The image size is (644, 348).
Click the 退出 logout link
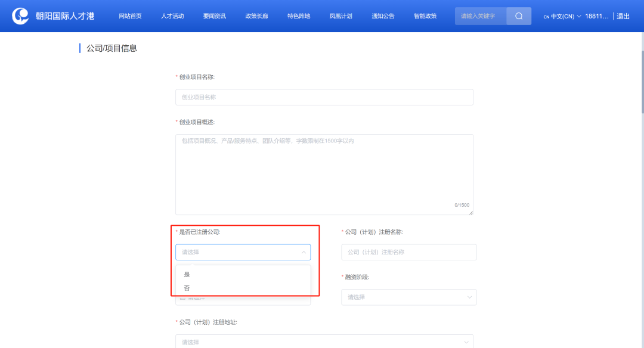click(623, 16)
